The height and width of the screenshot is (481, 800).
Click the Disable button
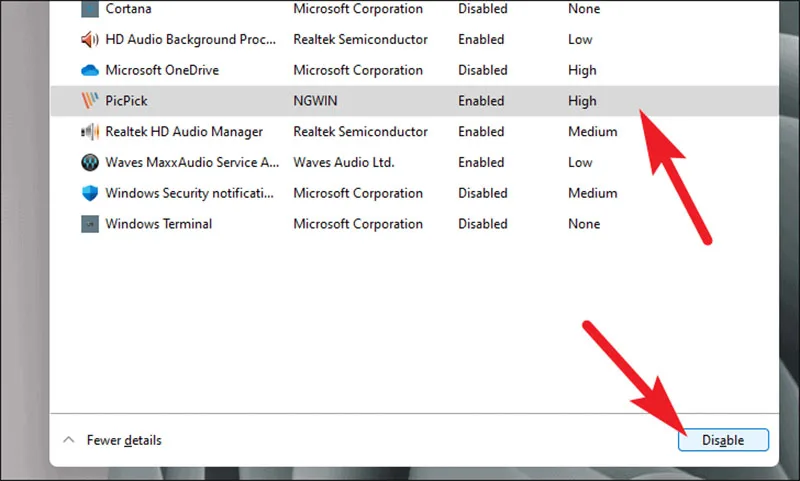[723, 440]
